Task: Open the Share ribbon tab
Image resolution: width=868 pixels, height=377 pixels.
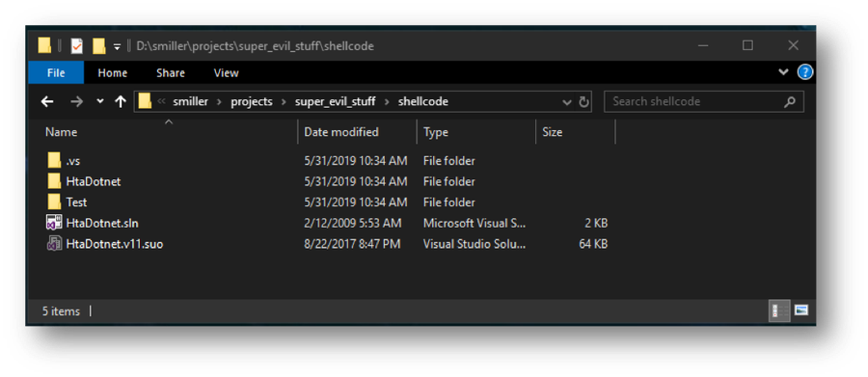Action: [x=171, y=72]
